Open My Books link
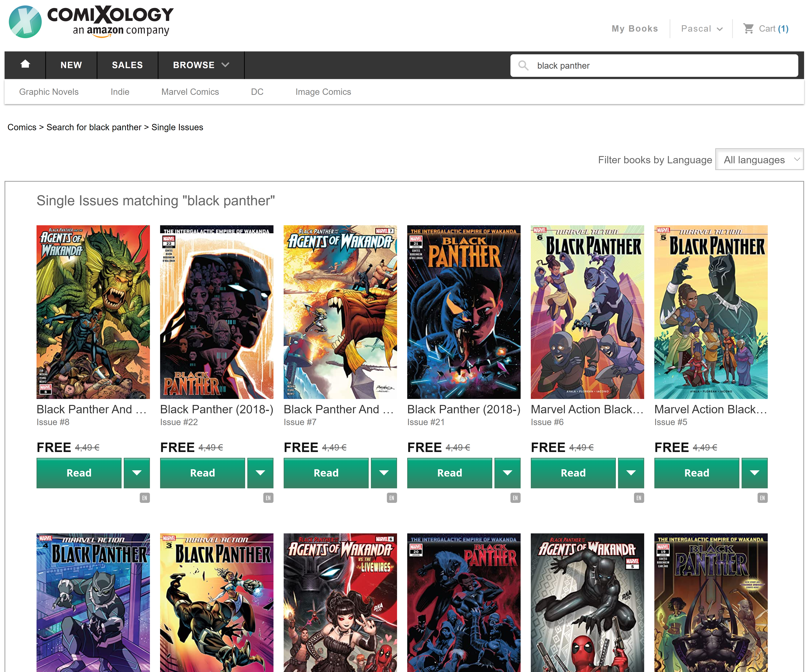Screen dimensions: 807x672 click(634, 29)
